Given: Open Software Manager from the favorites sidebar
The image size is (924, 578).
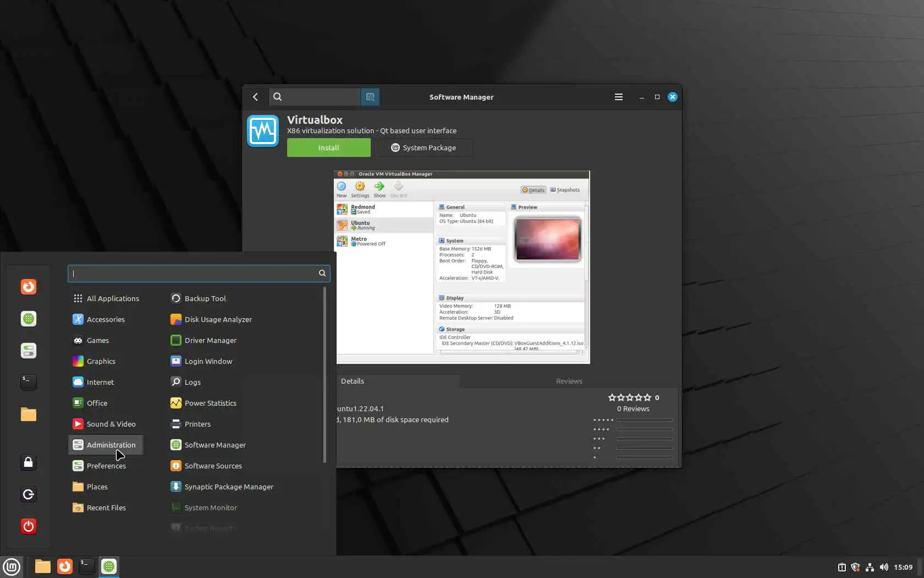Looking at the screenshot, I should tap(29, 319).
